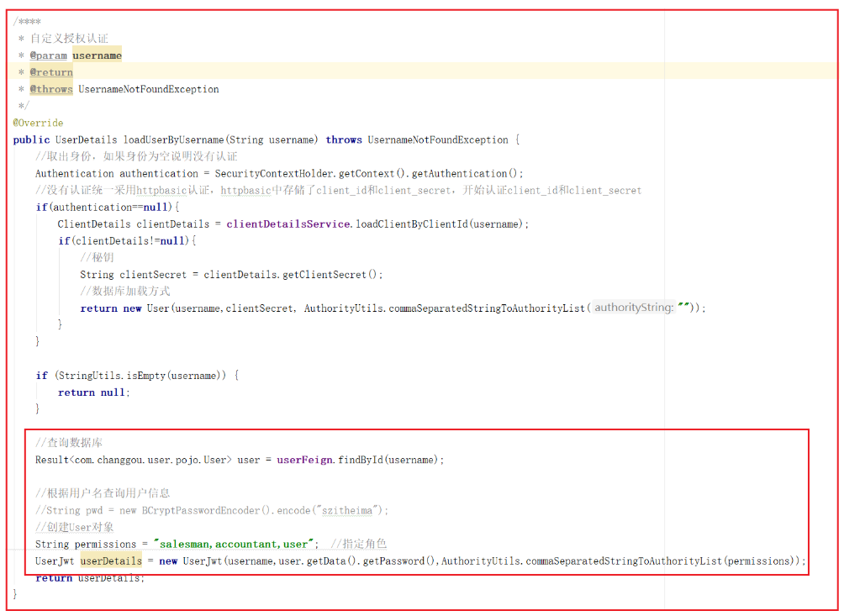The width and height of the screenshot is (844, 616).
Task: Click Result<com.changgou.user.pojo.User> type declaration
Action: (134, 460)
